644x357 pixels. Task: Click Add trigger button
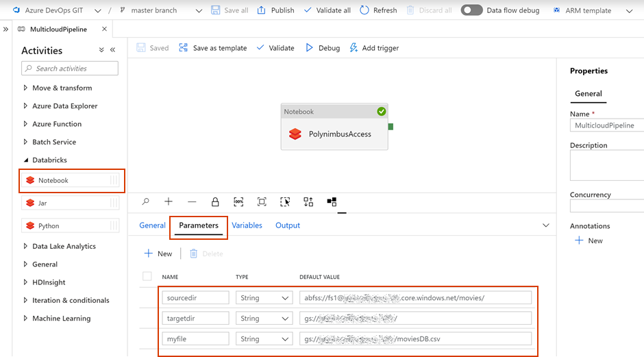coord(374,48)
